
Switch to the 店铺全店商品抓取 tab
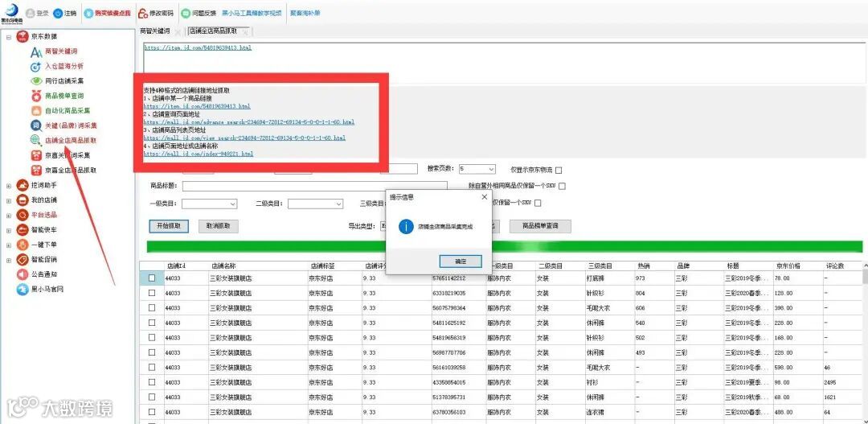213,31
